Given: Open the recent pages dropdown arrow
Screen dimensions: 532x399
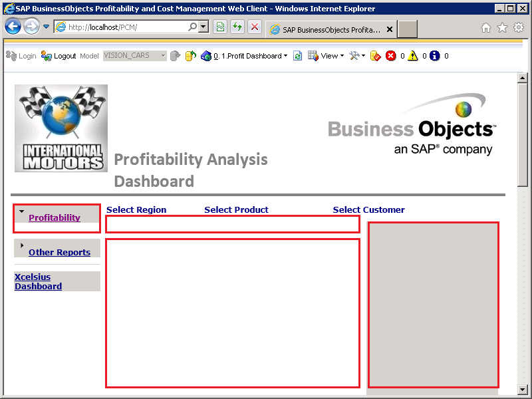Looking at the screenshot, I should click(47, 27).
